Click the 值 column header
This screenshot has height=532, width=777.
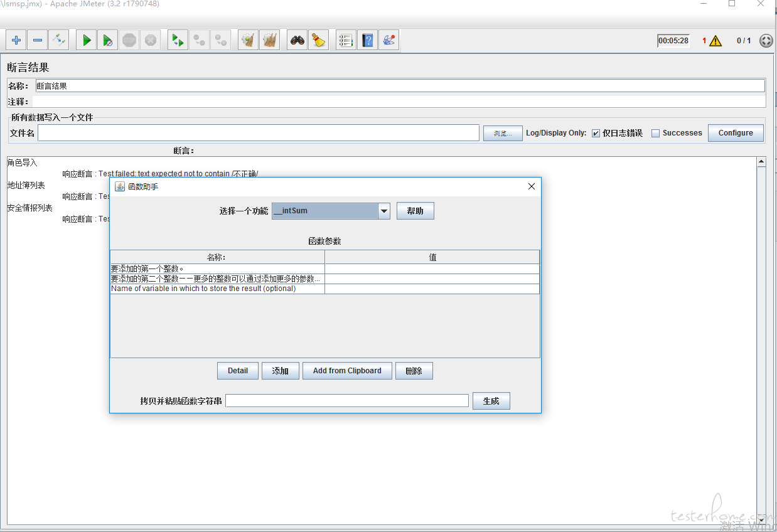[432, 257]
